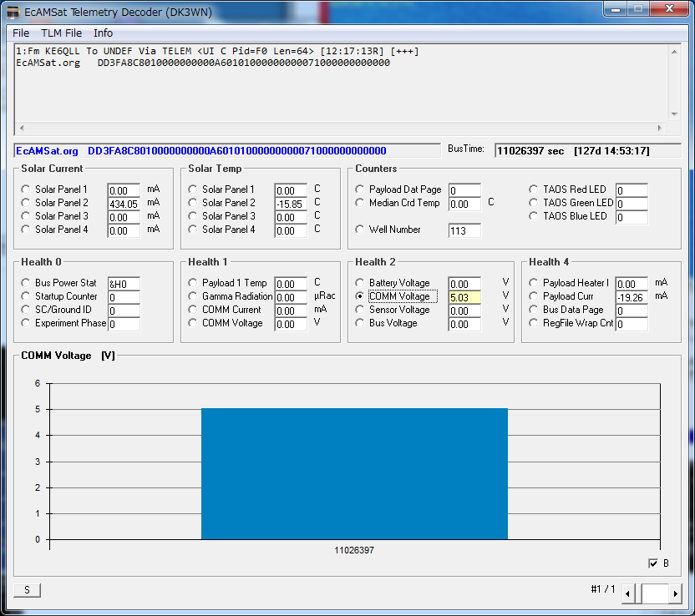Click the '#1 / 1' frame counter text

point(603,589)
